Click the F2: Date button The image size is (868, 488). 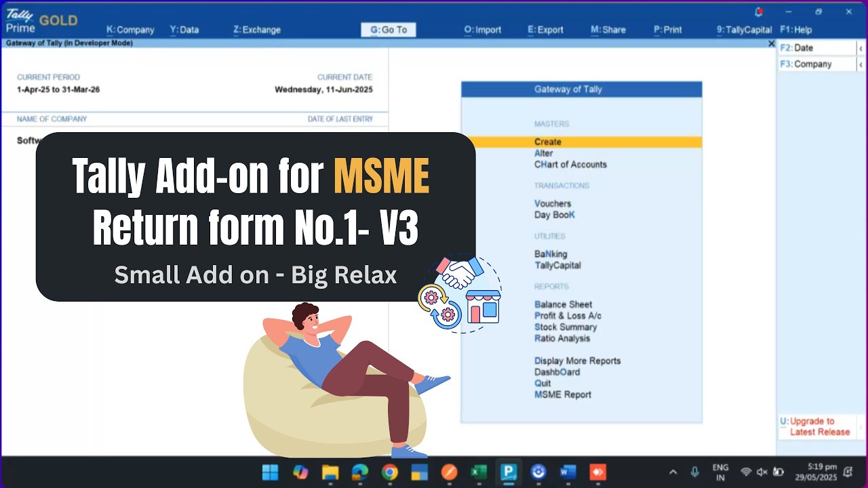(816, 48)
